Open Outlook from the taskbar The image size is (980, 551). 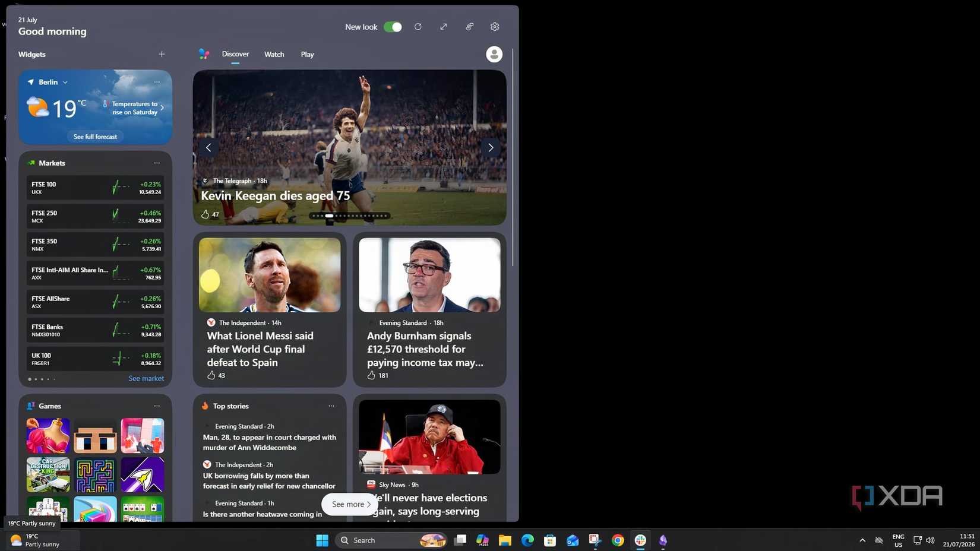coord(573,540)
